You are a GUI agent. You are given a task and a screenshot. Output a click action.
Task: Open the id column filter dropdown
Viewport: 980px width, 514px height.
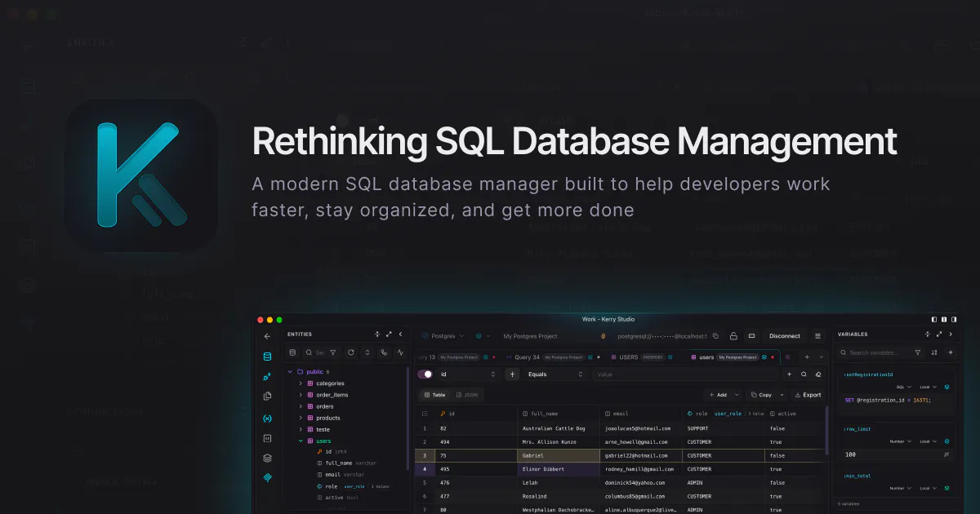pyautogui.click(x=467, y=374)
